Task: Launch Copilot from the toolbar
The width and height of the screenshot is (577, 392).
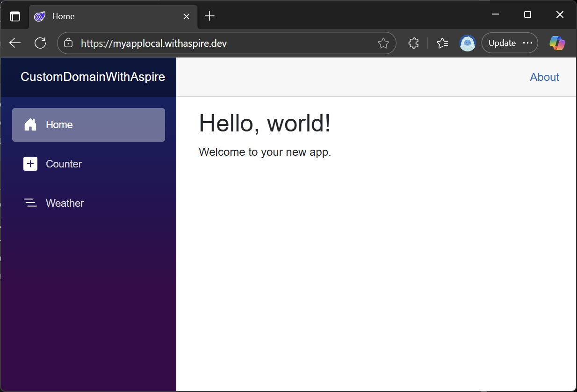Action: (x=557, y=43)
